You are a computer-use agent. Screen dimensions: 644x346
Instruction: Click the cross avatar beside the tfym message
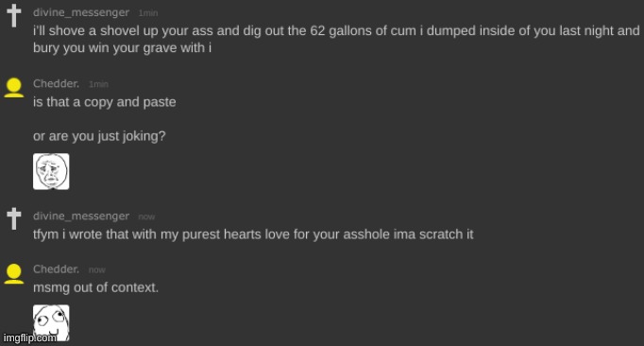13,218
